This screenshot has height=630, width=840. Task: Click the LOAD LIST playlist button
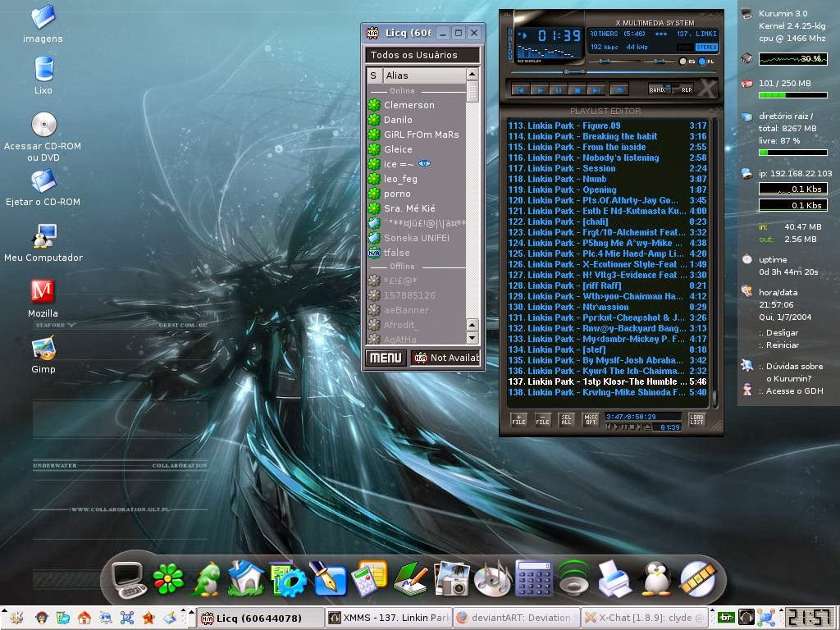[696, 419]
